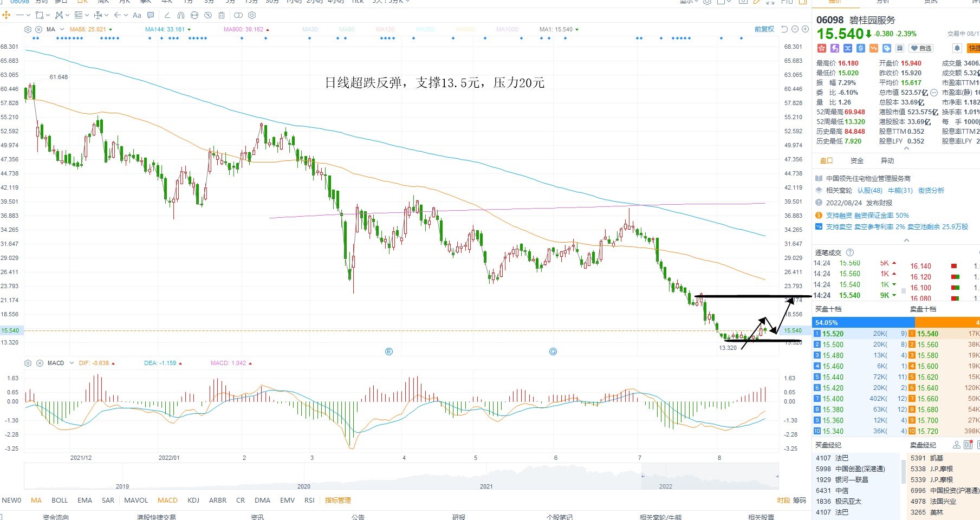Collapse the quote details chevron
The height and width of the screenshot is (520, 980).
[x=907, y=148]
